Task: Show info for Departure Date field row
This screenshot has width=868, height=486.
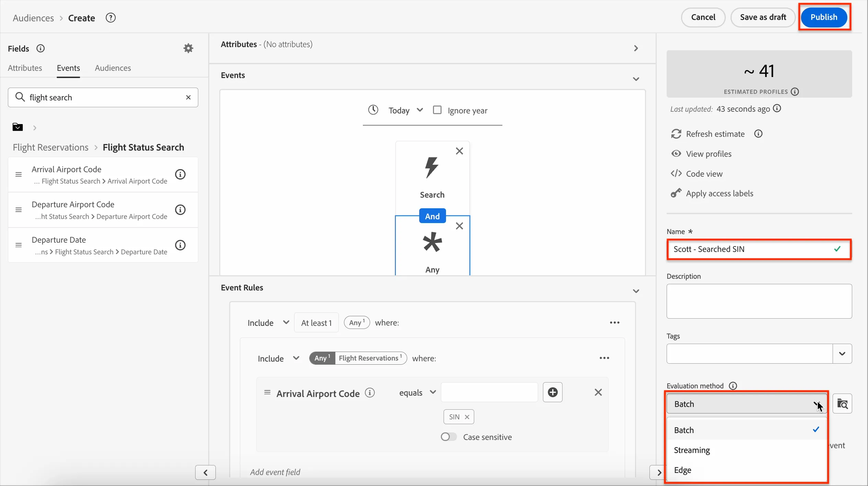Action: 180,245
